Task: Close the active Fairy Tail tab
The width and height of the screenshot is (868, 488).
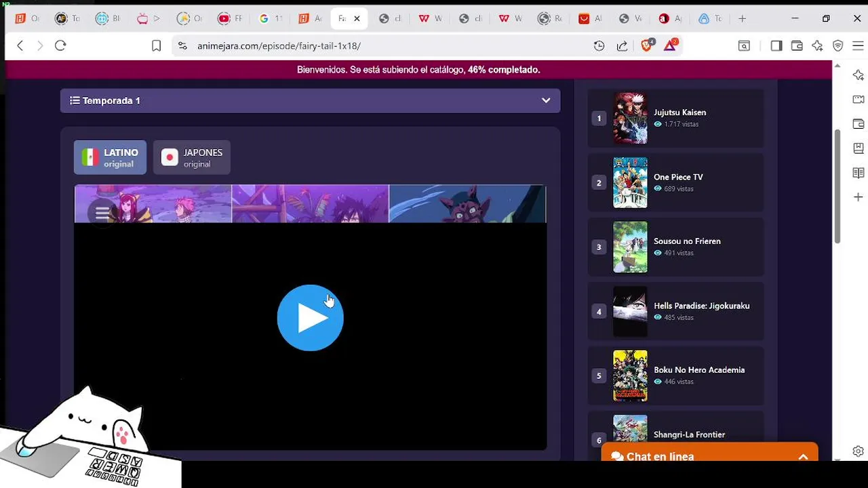Action: pos(357,18)
